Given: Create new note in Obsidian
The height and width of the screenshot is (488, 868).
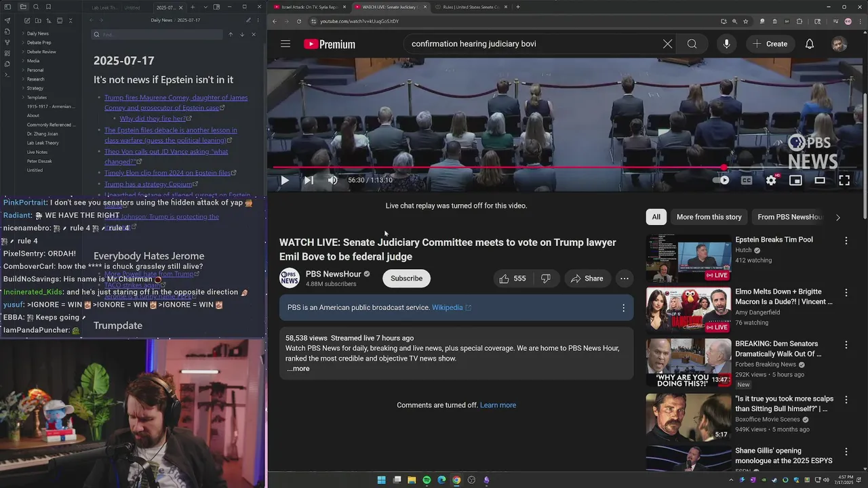Looking at the screenshot, I should click(x=26, y=21).
